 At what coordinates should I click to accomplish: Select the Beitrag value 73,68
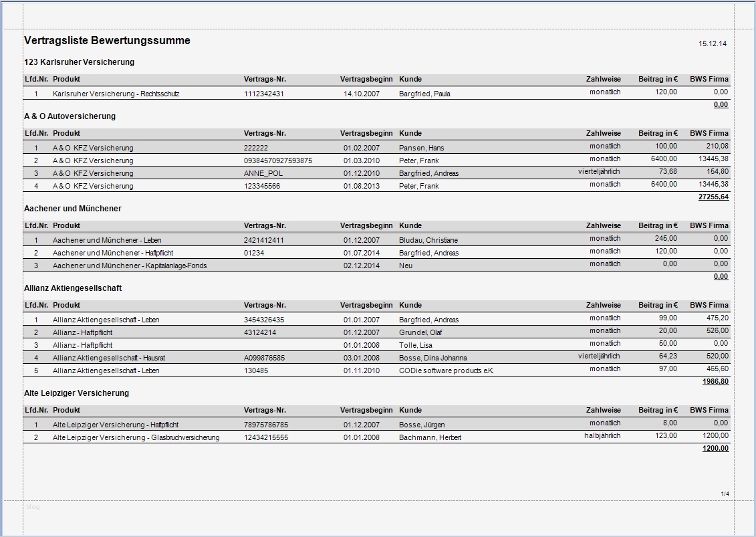click(668, 171)
